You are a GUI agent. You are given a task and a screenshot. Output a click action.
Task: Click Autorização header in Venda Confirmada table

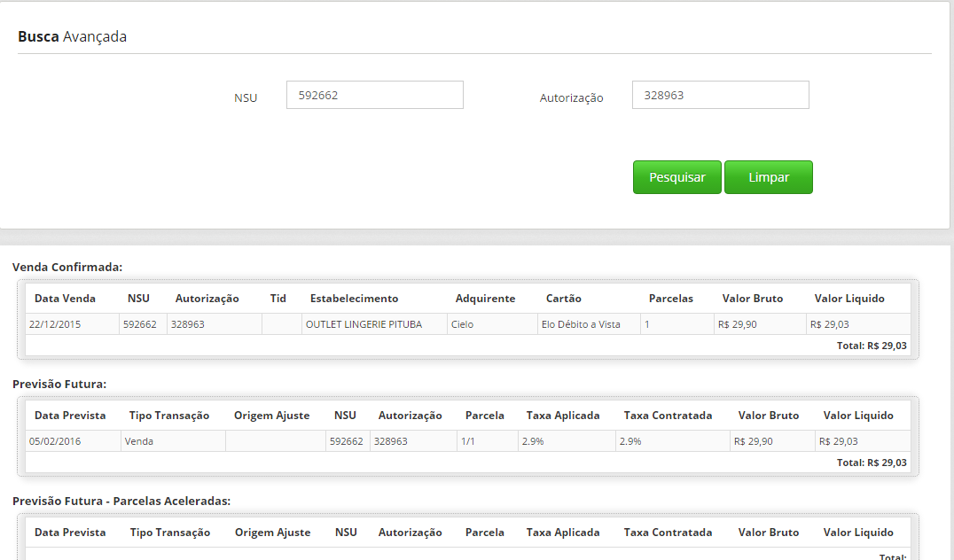coord(207,299)
